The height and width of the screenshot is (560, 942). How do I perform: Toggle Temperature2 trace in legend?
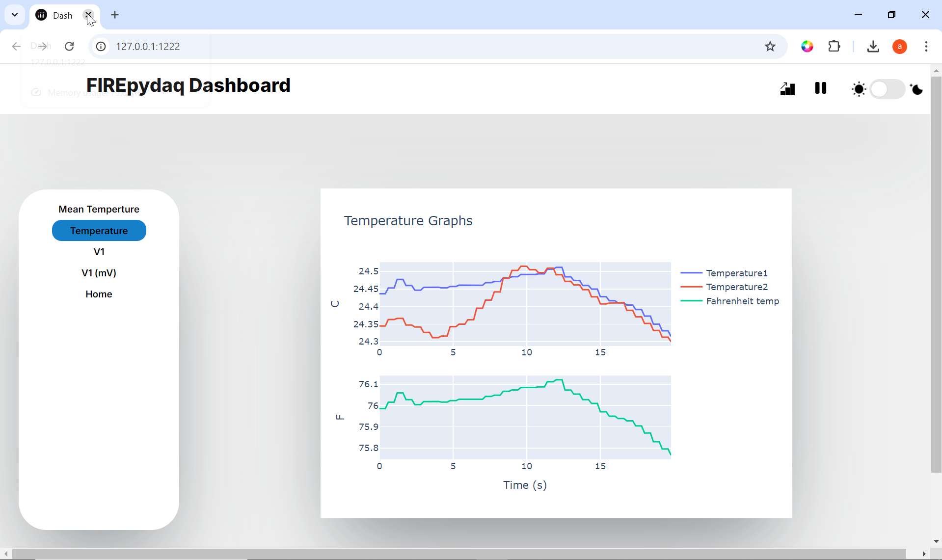724,287
